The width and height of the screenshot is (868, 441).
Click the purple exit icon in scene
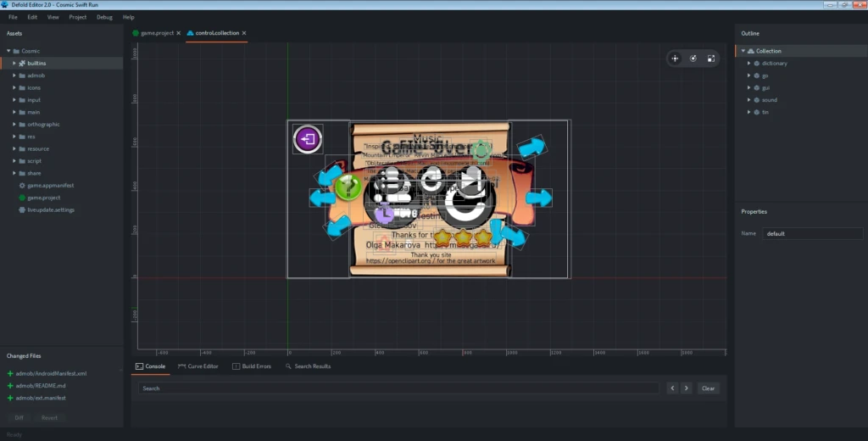pos(308,138)
